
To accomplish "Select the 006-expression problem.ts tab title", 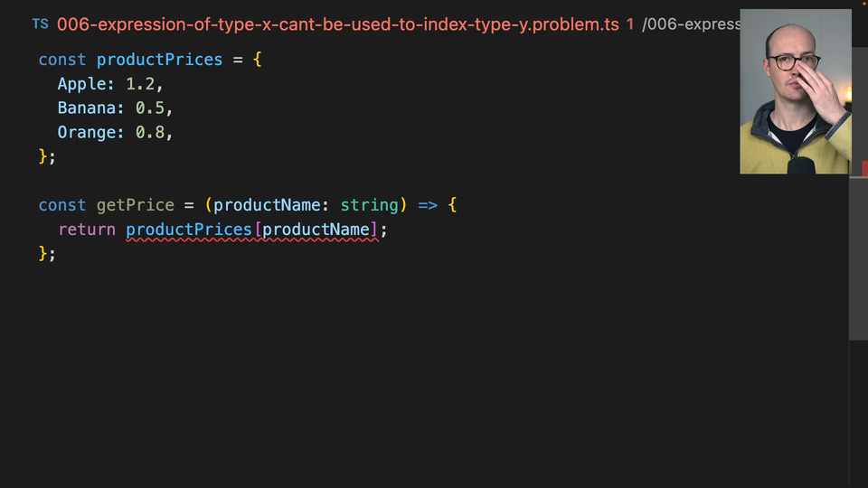I will (337, 24).
